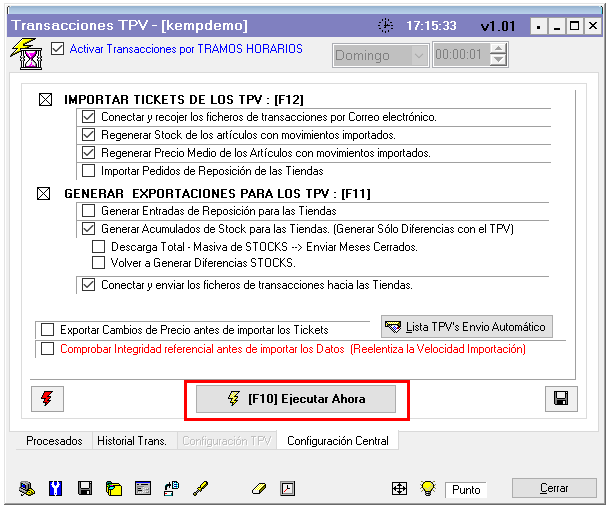Image resolution: width=612 pixels, height=510 pixels.
Task: Click the pencil icon in bottom toolbar
Action: coord(200,488)
